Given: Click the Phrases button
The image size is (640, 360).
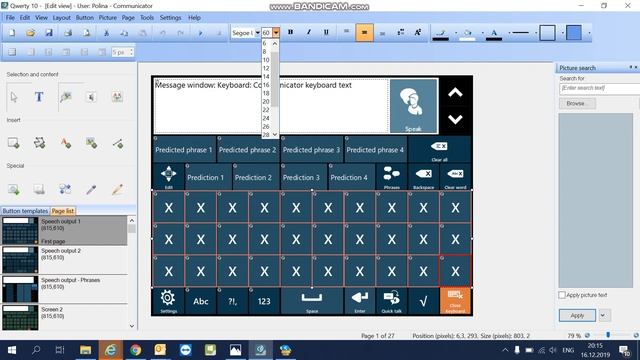Looking at the screenshot, I should click(391, 177).
